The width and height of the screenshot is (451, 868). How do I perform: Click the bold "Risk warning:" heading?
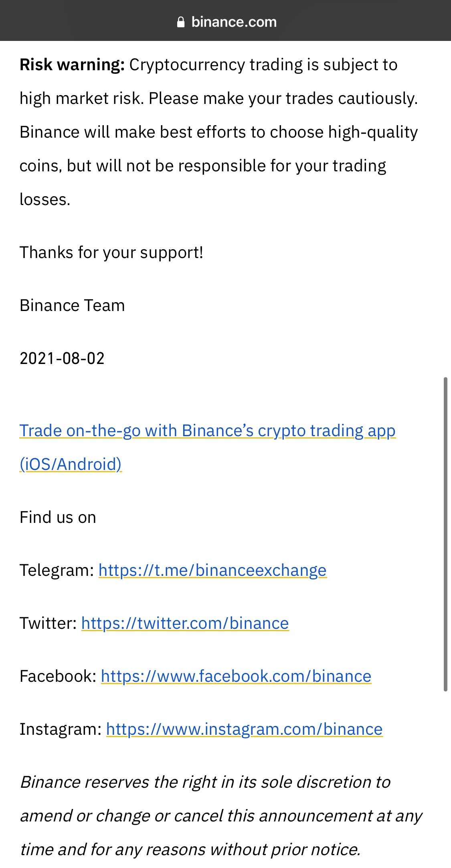72,65
